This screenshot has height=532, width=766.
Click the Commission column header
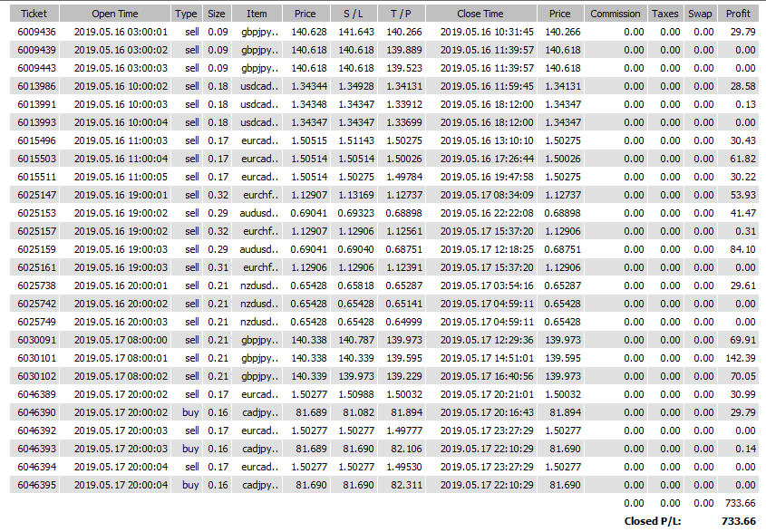point(615,15)
